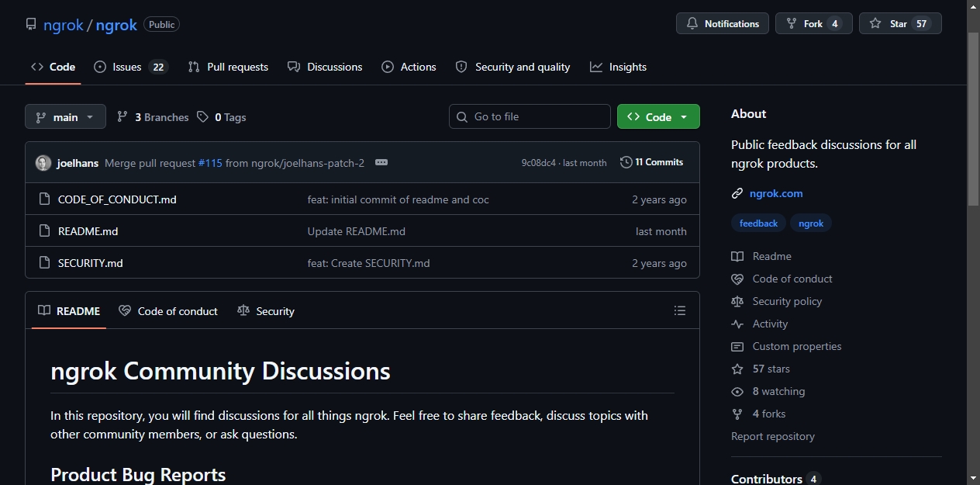Image resolution: width=980 pixels, height=485 pixels.
Task: Visit the ngrok.com website link
Action: pyautogui.click(x=776, y=193)
